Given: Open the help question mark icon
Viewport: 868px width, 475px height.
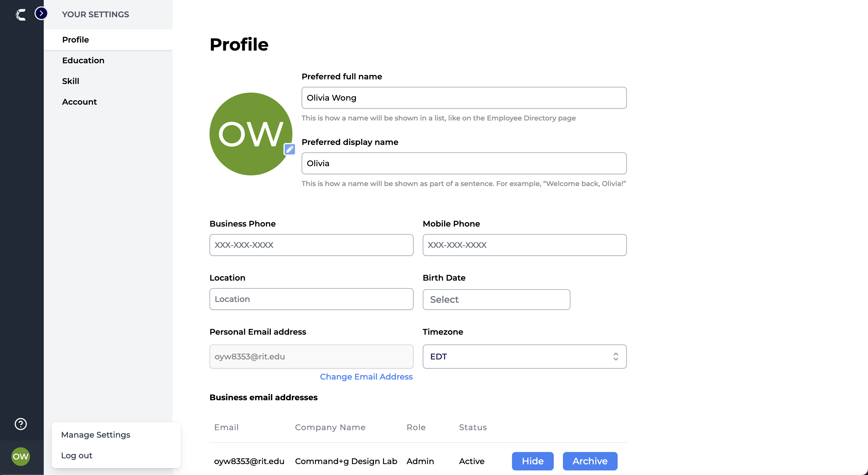Looking at the screenshot, I should (x=20, y=424).
